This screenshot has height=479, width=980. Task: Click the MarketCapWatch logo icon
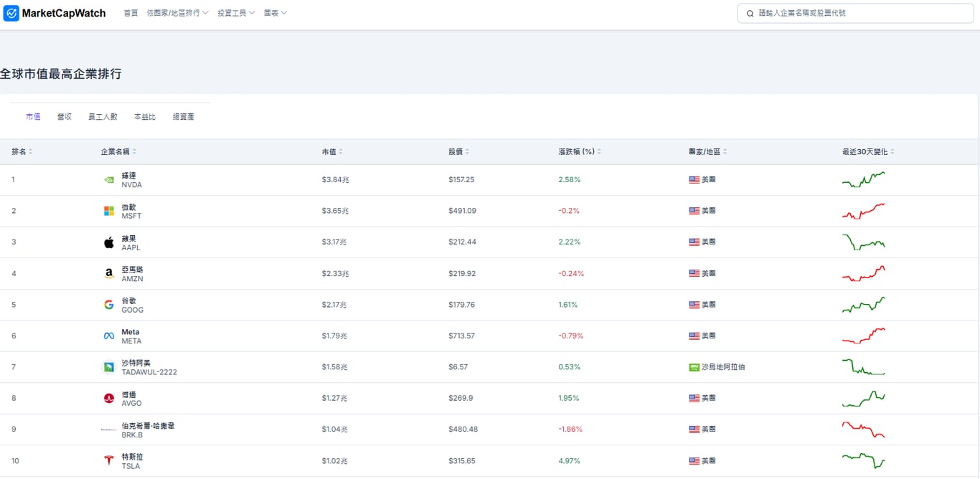11,13
